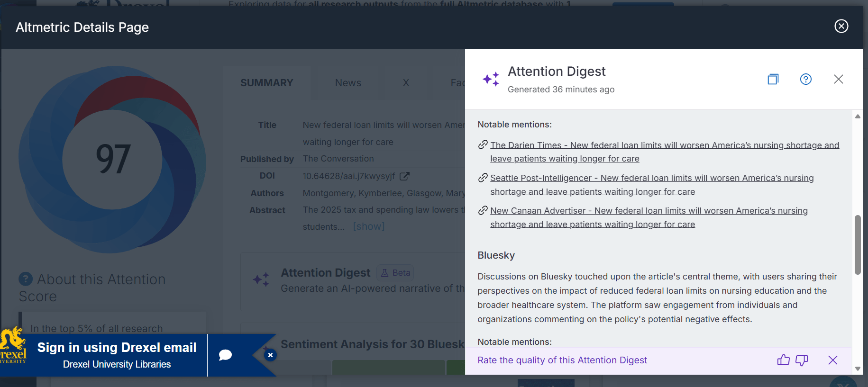Click the scroll up arrow in digest

point(857,116)
